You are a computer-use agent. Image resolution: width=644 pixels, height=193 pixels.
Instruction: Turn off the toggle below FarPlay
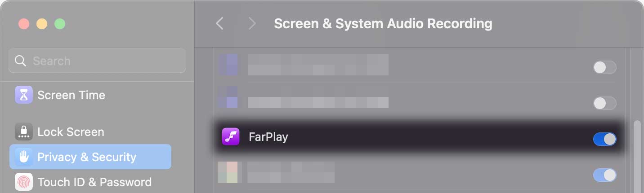[x=604, y=175]
